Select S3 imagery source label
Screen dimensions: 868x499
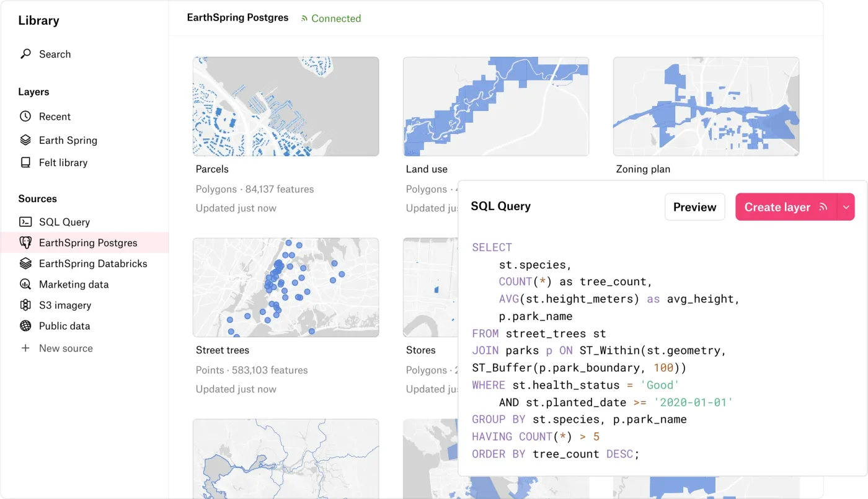click(x=65, y=305)
